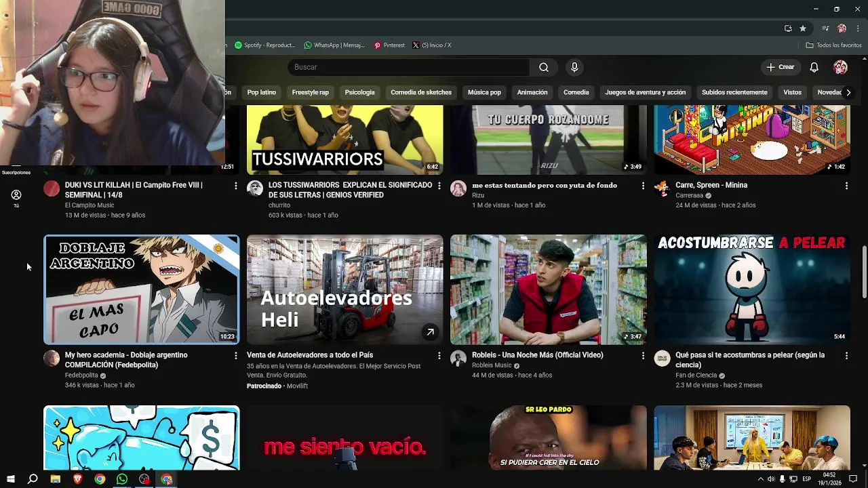Open the Carreraaa channel avatar
This screenshot has width=868, height=488.
click(x=662, y=188)
